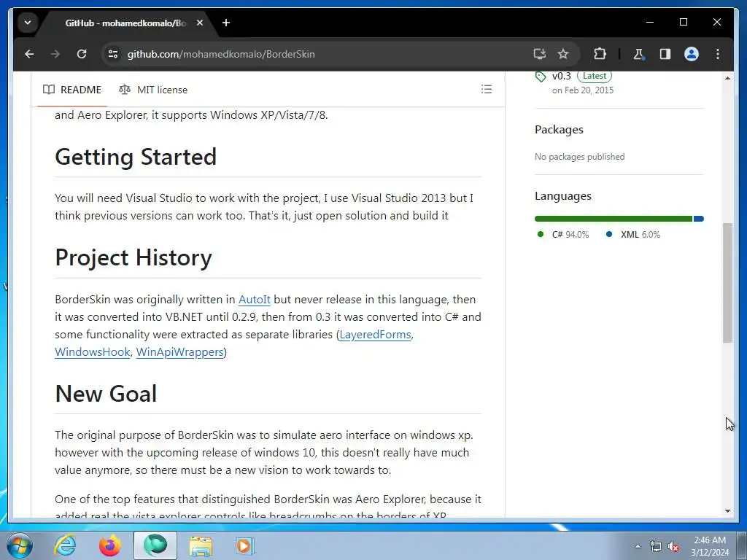The image size is (747, 560).
Task: Toggle the browser side panel
Action: coord(665,54)
